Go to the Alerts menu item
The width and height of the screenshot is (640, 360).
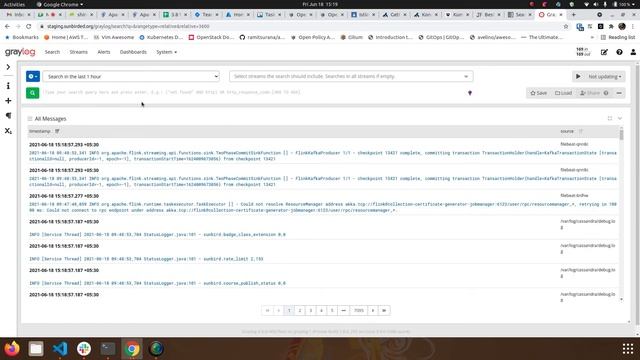[x=104, y=52]
